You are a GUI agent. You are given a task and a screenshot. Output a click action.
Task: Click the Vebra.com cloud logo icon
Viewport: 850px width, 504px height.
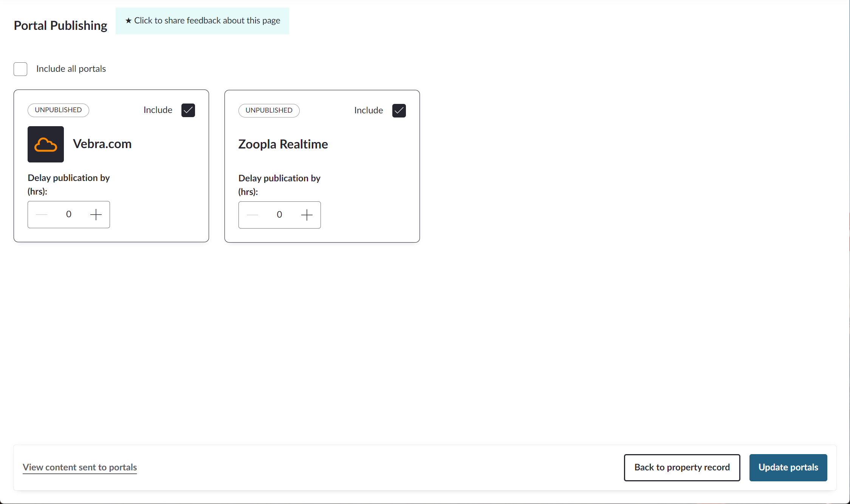click(x=46, y=144)
